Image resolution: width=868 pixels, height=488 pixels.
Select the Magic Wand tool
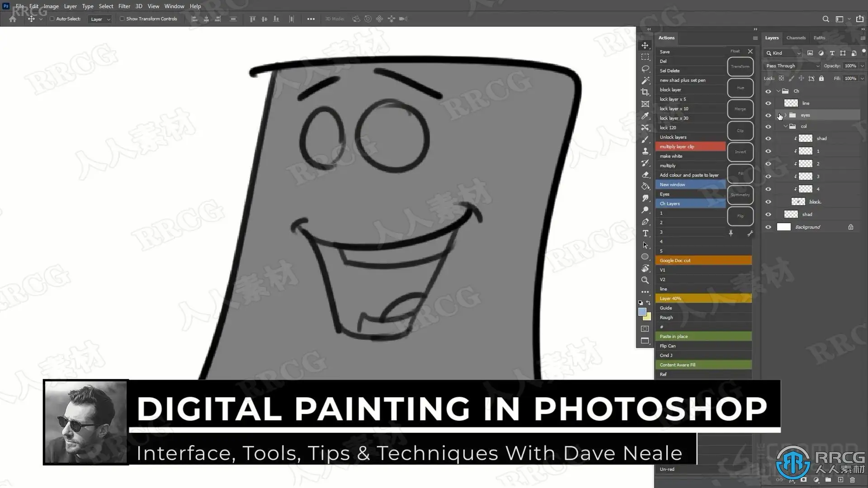coord(645,80)
